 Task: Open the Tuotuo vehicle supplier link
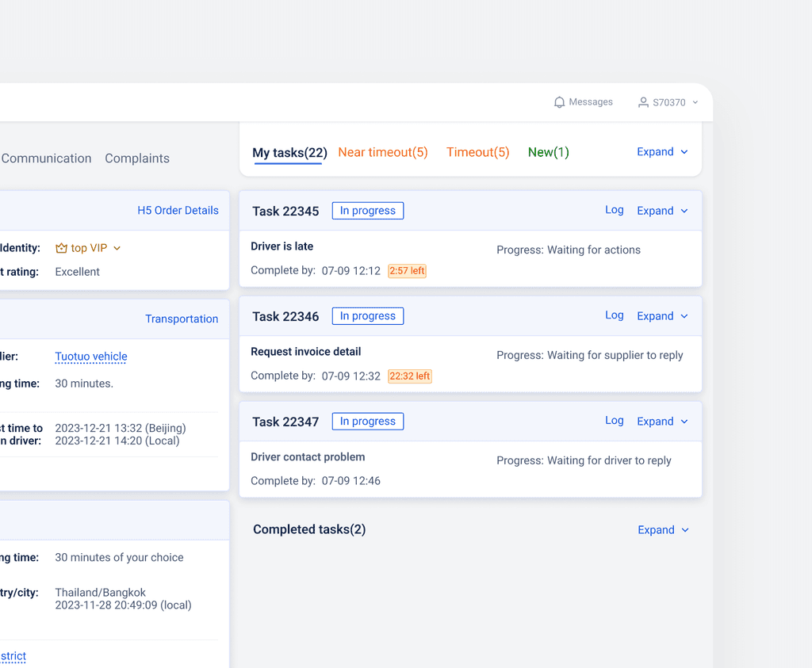tap(91, 357)
